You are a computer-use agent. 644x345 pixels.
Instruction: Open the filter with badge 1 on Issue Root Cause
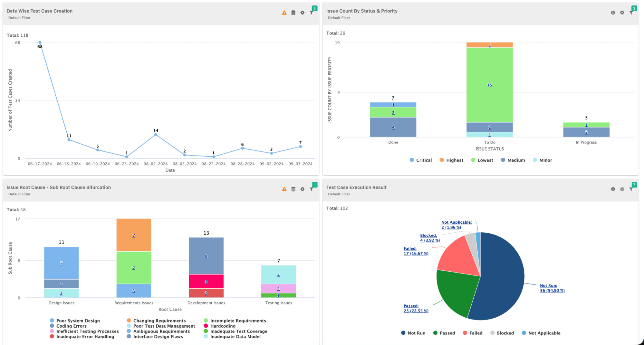point(311,189)
